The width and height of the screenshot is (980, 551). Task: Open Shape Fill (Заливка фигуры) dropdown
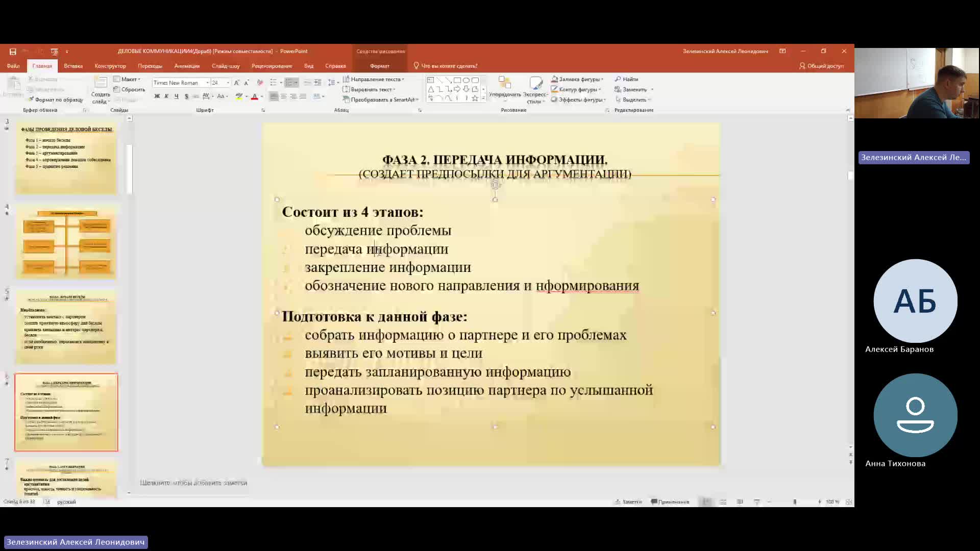577,79
